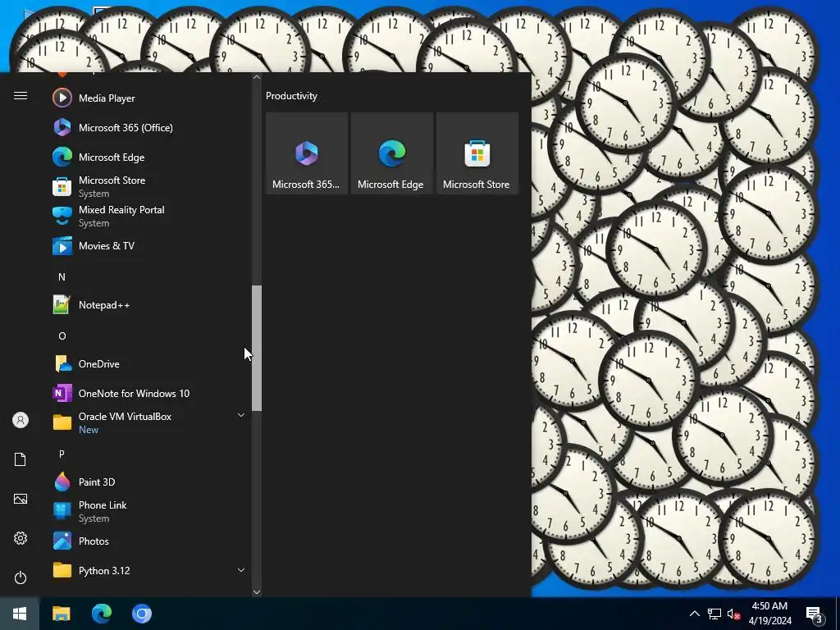Open Documents from the Start sidebar
840x630 pixels.
click(x=21, y=459)
